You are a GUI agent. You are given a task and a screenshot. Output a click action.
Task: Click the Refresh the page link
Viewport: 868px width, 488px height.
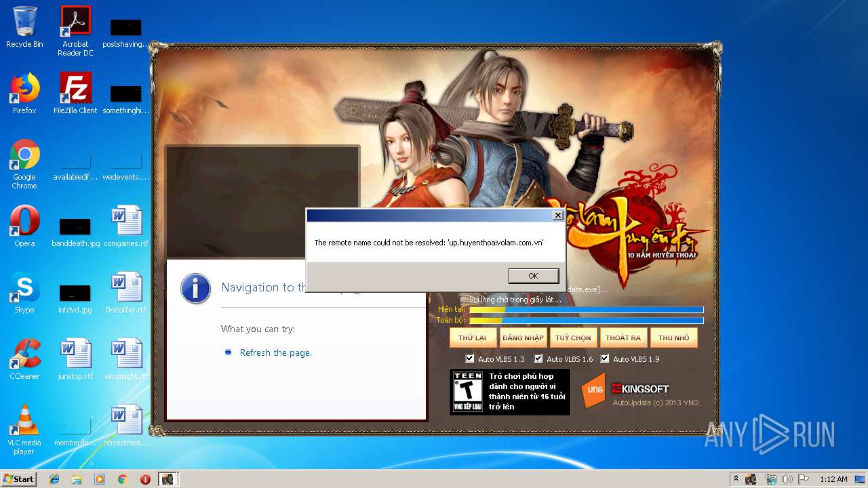pos(276,353)
